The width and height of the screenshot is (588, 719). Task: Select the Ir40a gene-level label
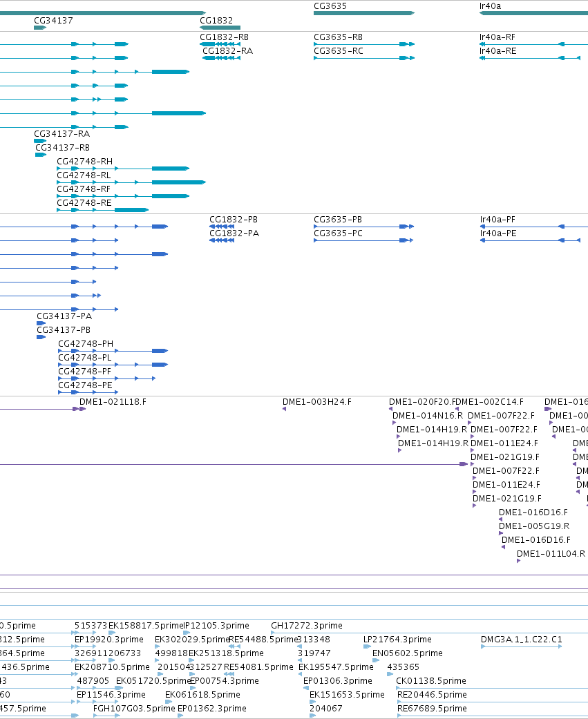491,6
